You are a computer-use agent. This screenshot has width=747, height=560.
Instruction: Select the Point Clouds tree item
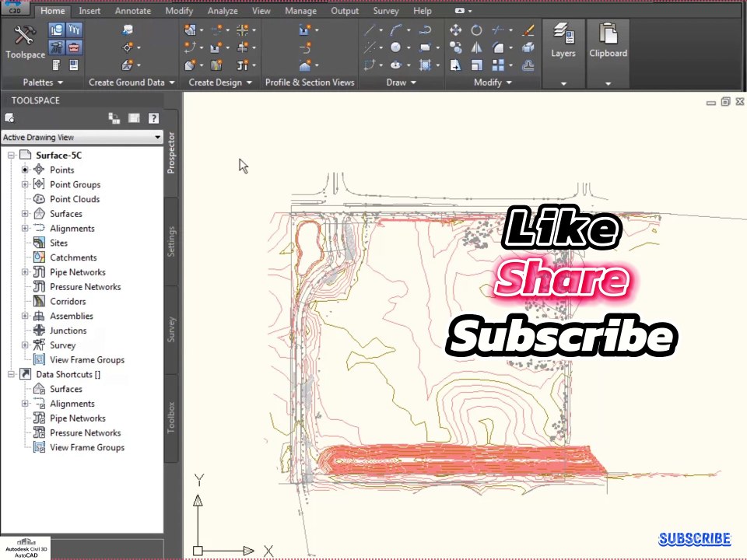click(75, 199)
